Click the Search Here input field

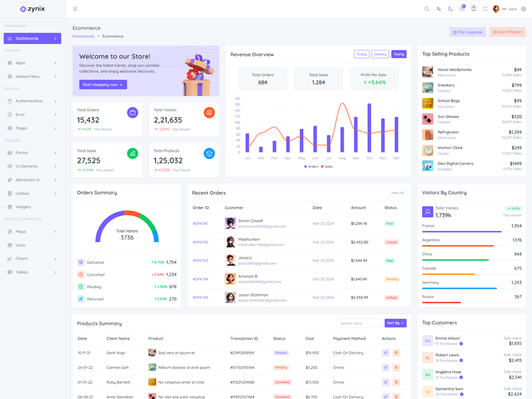coord(360,323)
